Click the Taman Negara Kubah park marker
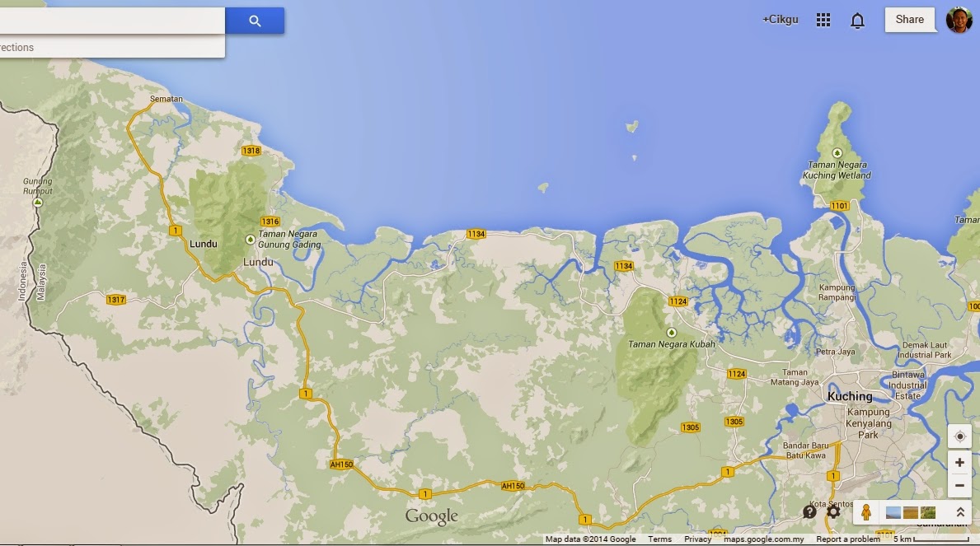Viewport: 980px width, 546px height. point(671,333)
